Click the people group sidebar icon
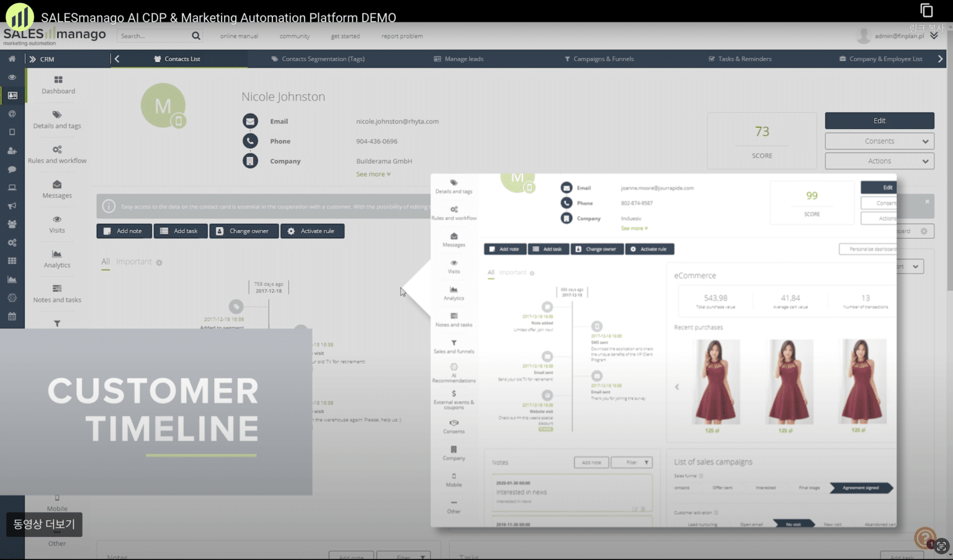 pos(12,224)
